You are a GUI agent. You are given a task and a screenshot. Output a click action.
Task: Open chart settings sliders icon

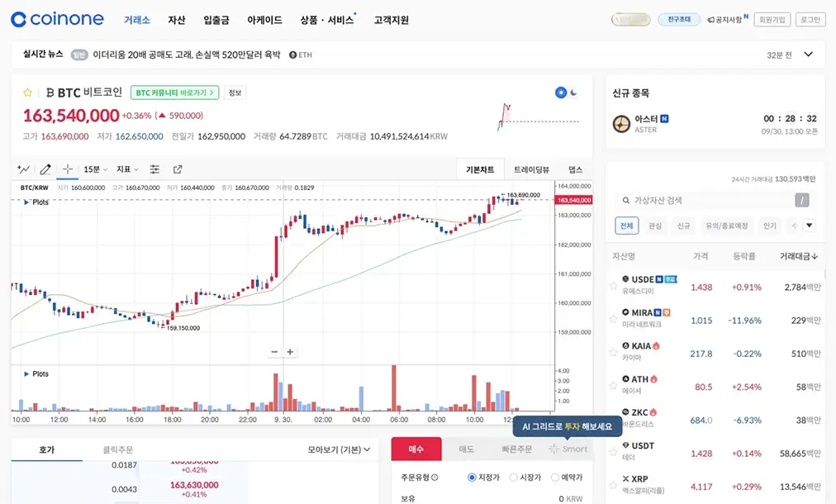coord(154,169)
